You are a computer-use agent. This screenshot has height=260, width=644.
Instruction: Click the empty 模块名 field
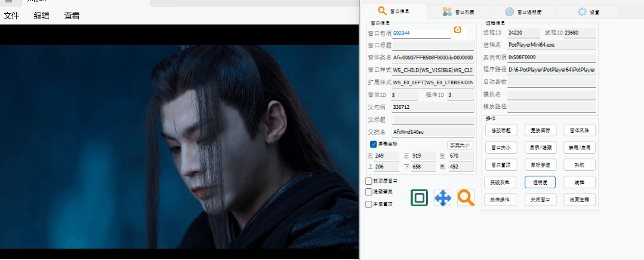click(x=551, y=94)
